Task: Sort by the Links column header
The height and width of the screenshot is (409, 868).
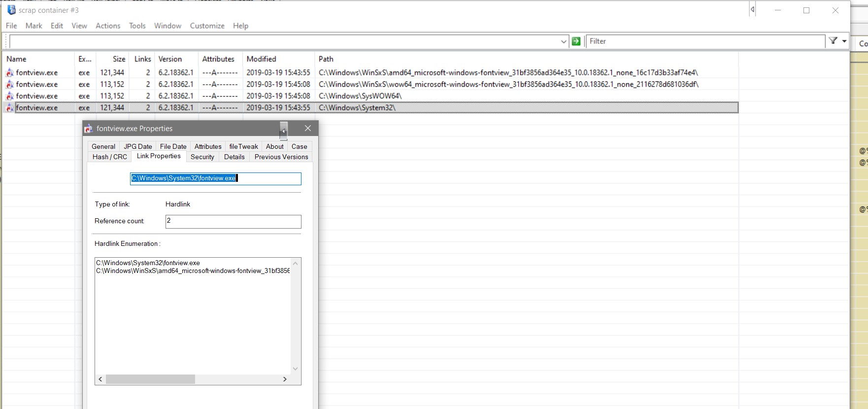Action: (x=142, y=59)
